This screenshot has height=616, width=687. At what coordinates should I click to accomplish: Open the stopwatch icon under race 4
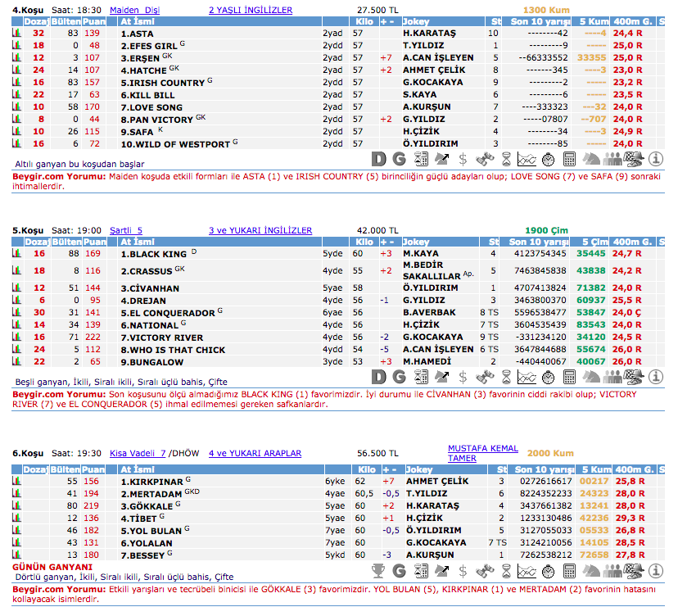(549, 159)
